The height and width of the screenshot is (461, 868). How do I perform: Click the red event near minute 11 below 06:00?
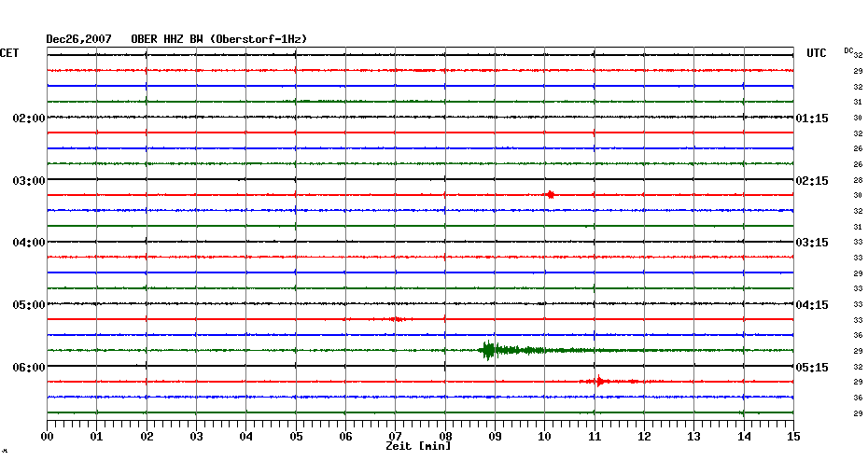point(599,382)
